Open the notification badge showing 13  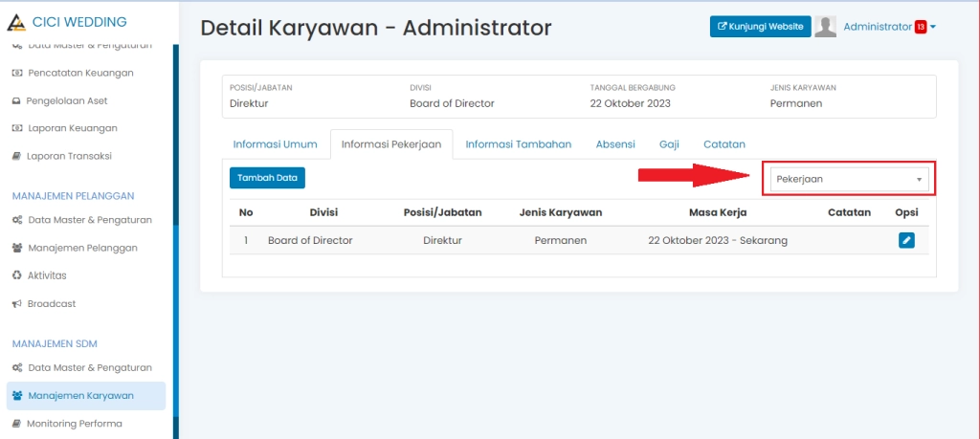920,27
